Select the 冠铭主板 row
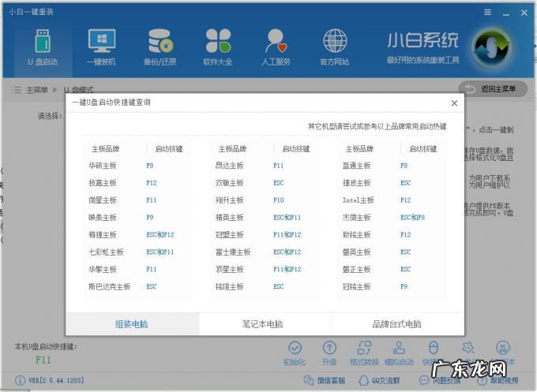 392,286
